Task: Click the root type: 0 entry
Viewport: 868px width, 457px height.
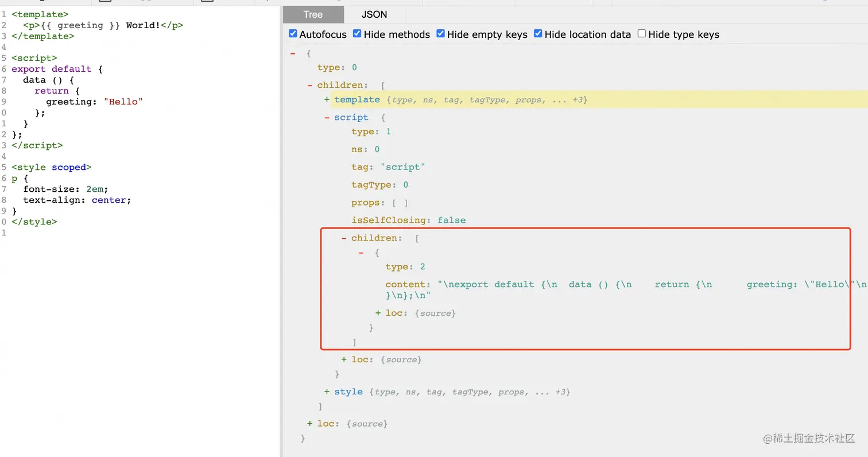Action: tap(337, 67)
